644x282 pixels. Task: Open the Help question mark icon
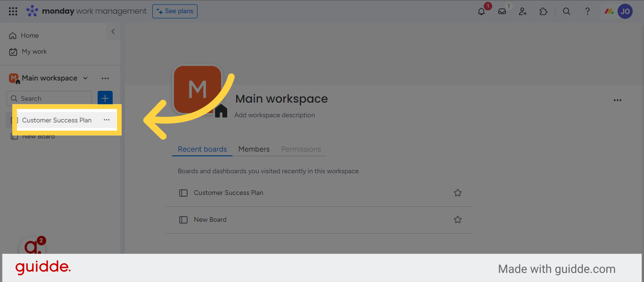tap(587, 11)
